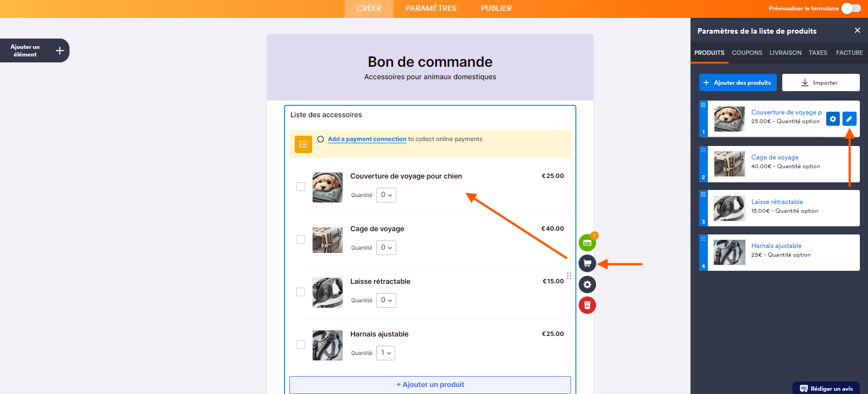Click Harnais ajustable thumbnail in panel

(729, 252)
